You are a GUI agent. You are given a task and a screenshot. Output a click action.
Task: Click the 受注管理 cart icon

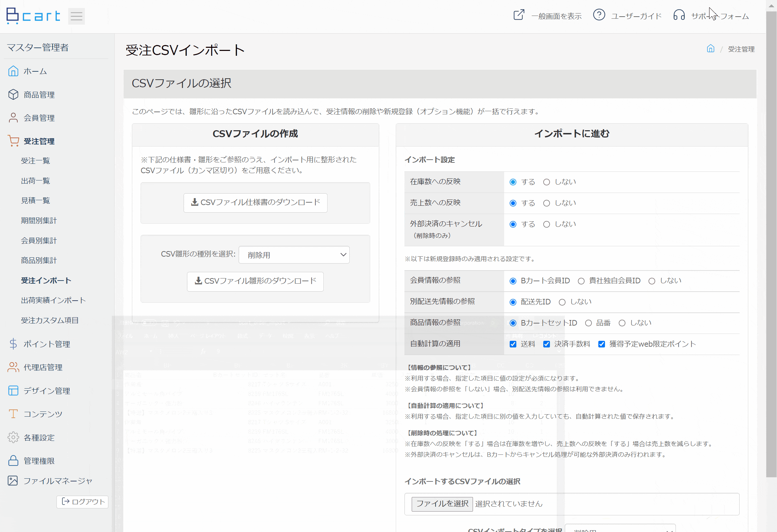(x=13, y=141)
